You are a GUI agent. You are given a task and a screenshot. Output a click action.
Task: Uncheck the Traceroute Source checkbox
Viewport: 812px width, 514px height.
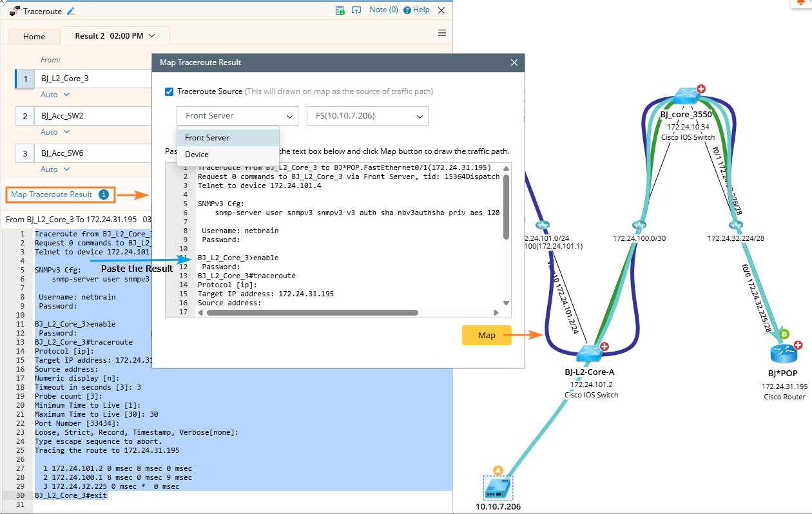pyautogui.click(x=169, y=91)
